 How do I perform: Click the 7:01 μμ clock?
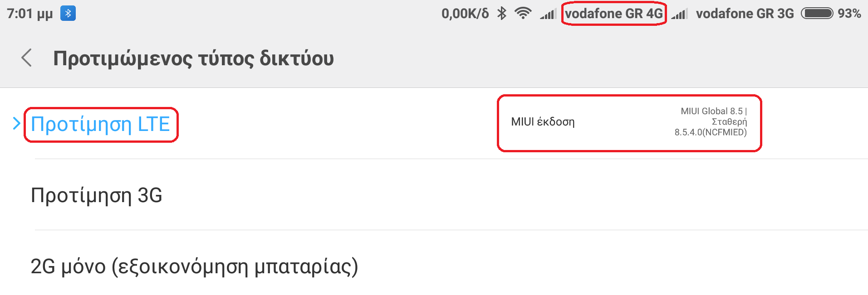point(30,14)
